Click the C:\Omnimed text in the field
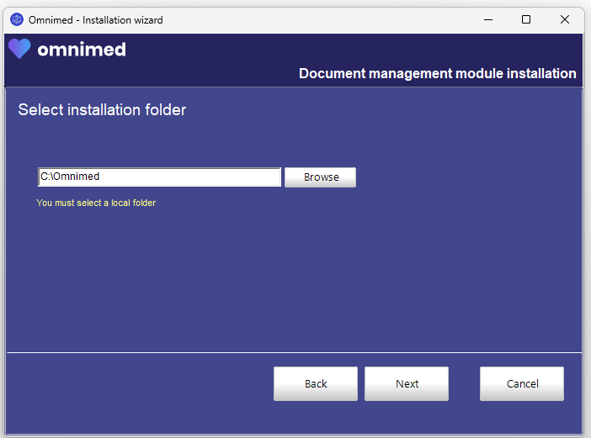This screenshot has height=438, width=591. click(x=70, y=176)
